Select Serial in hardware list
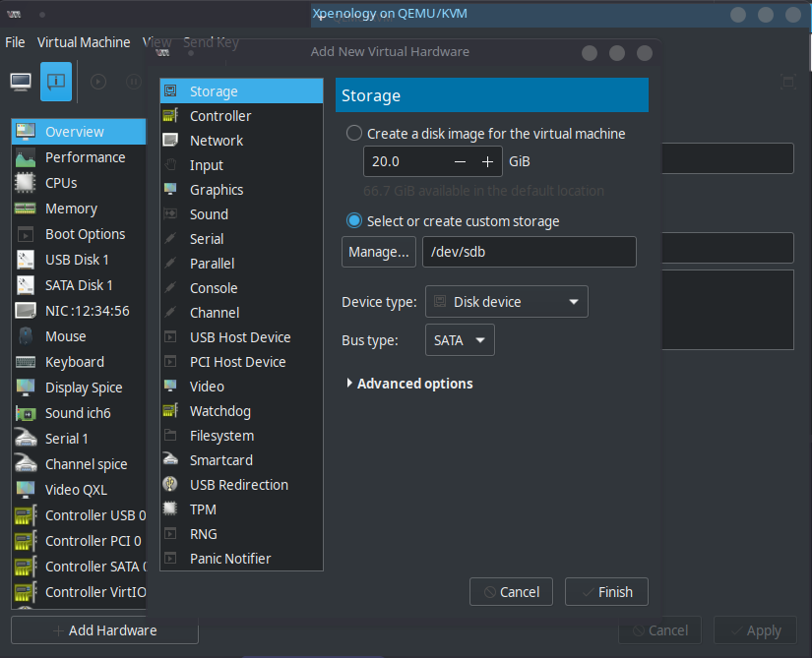This screenshot has height=658, width=812. tap(241, 239)
